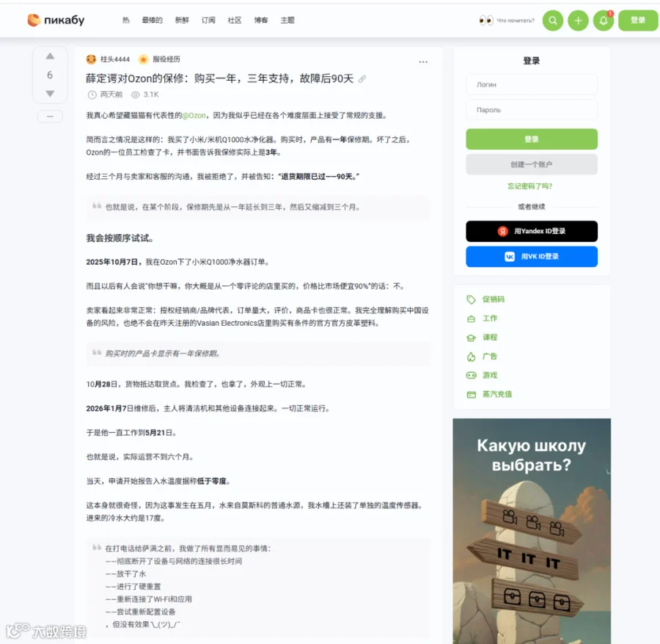Open the three-dots post options menu
Viewport: 660px width, 644px height.
point(423,62)
